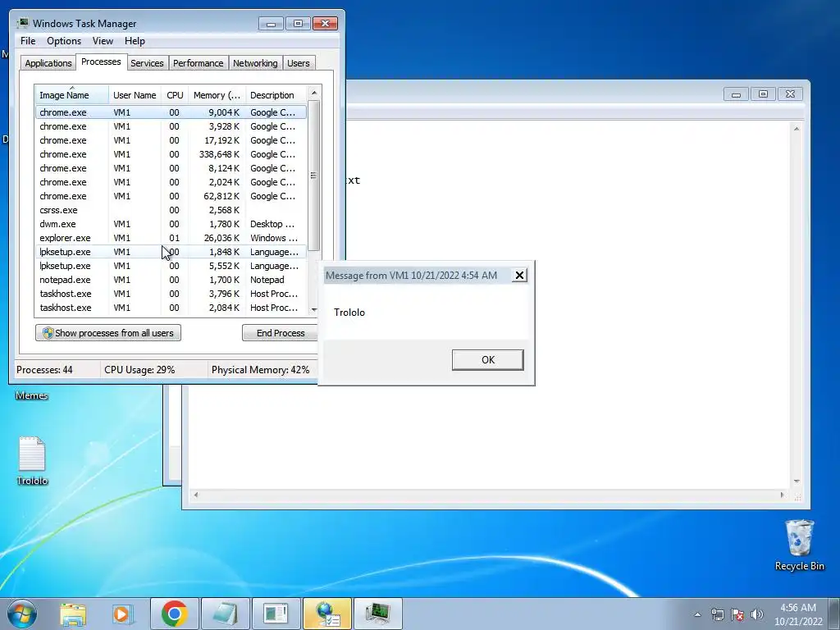
Task: Select the notepad.exe process row
Action: [x=171, y=280]
